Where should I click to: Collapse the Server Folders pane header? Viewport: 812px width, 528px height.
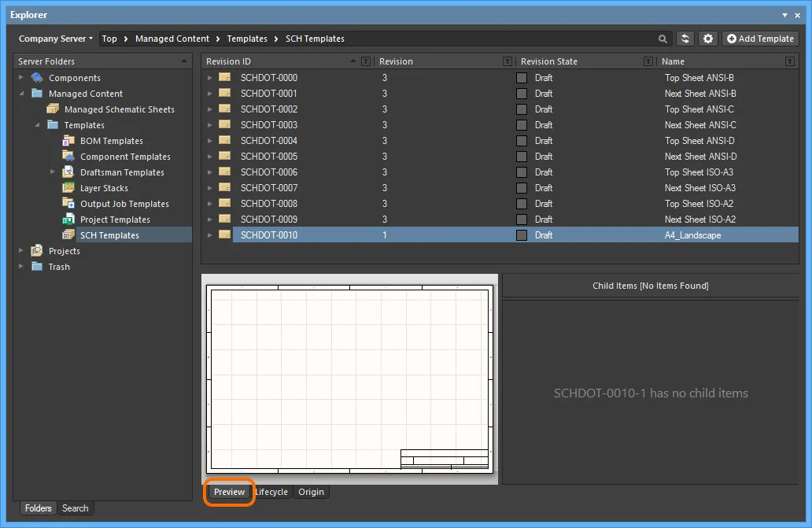click(184, 61)
